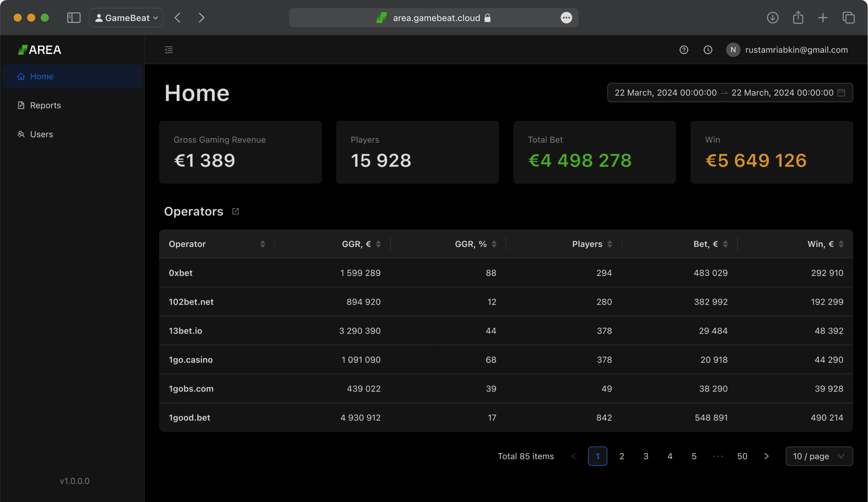Click the end date in the range picker

coord(782,92)
